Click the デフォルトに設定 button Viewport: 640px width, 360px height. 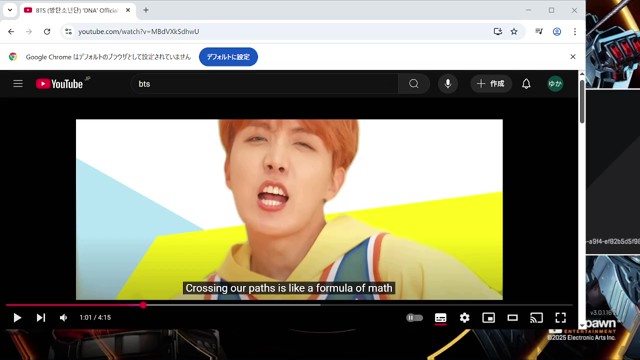pyautogui.click(x=228, y=57)
